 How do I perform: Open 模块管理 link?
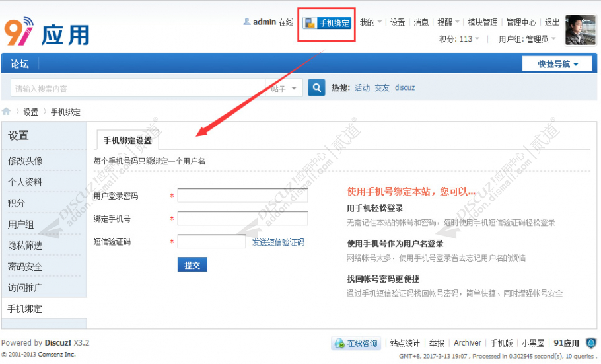coord(483,22)
